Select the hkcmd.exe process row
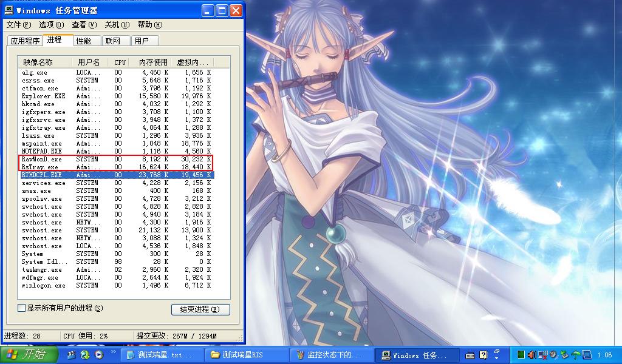Image resolution: width=622 pixels, height=364 pixels. click(x=117, y=104)
